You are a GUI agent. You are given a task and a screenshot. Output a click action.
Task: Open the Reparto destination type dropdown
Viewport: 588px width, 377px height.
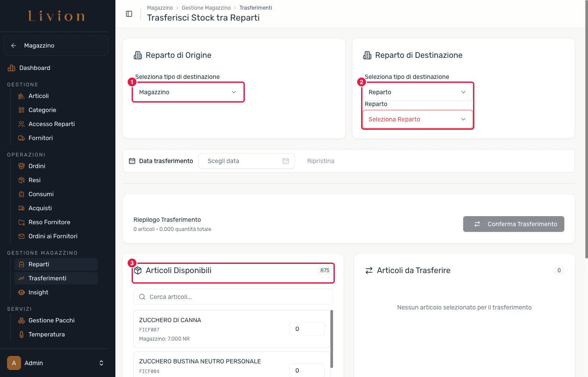[x=417, y=92]
